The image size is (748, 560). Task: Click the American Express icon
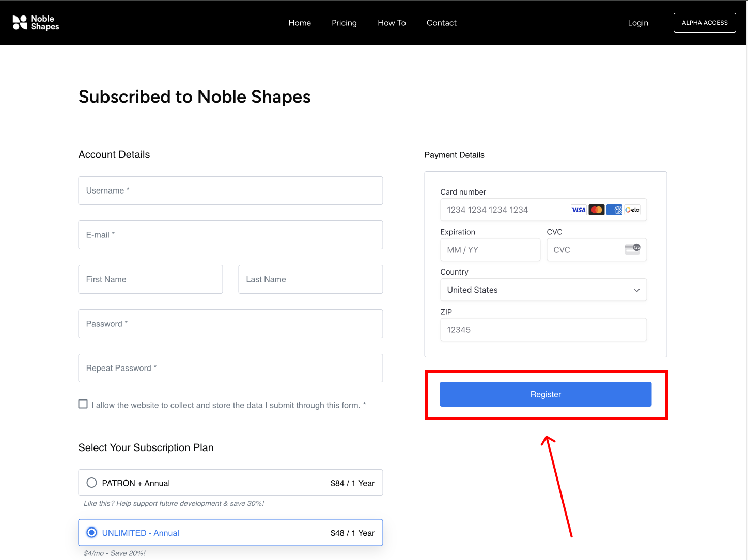(x=614, y=210)
